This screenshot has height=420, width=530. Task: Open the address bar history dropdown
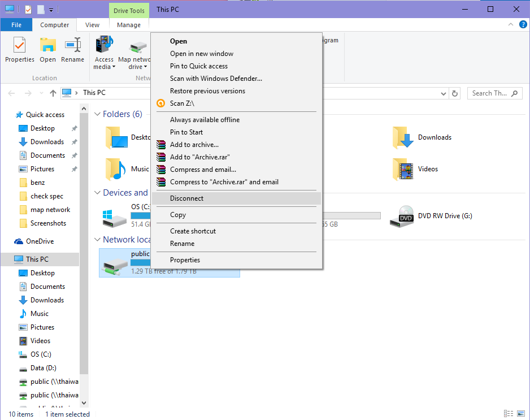444,94
